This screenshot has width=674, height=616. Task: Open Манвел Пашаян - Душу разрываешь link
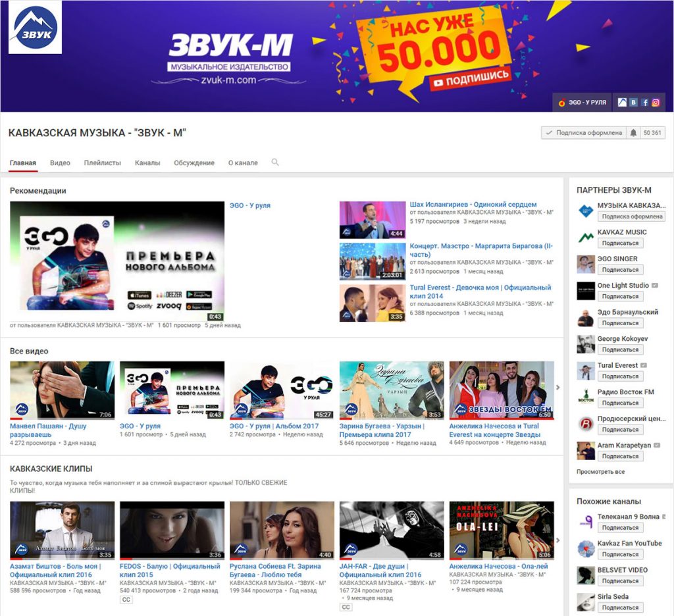click(48, 430)
